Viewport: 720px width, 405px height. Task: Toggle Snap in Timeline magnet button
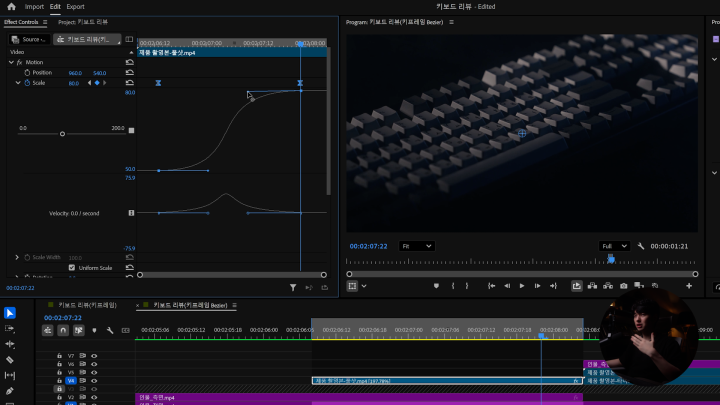tap(63, 330)
